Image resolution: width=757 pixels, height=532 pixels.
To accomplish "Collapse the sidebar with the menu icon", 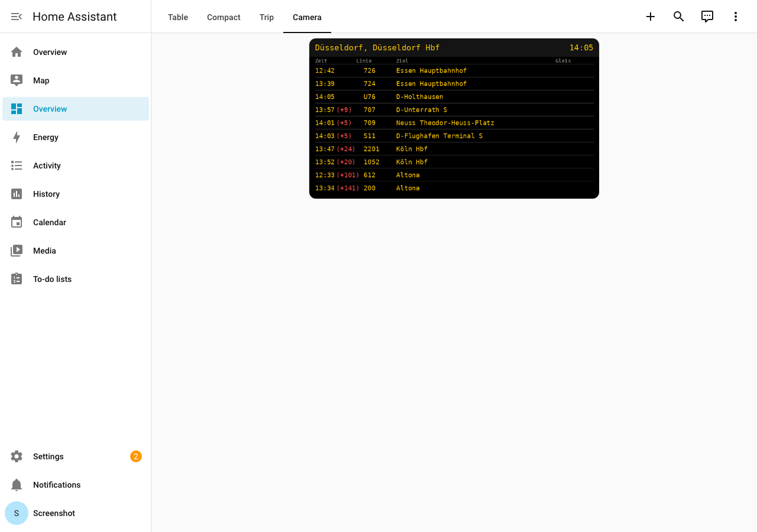I will point(17,17).
